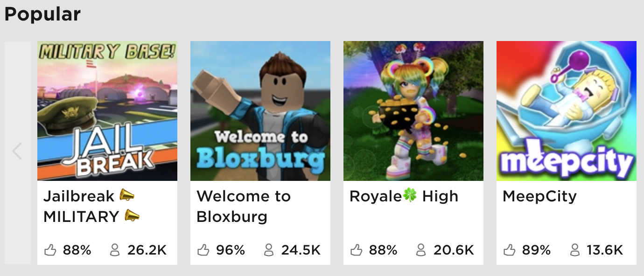Click the Royale High title text
The height and width of the screenshot is (276, 644).
click(404, 196)
